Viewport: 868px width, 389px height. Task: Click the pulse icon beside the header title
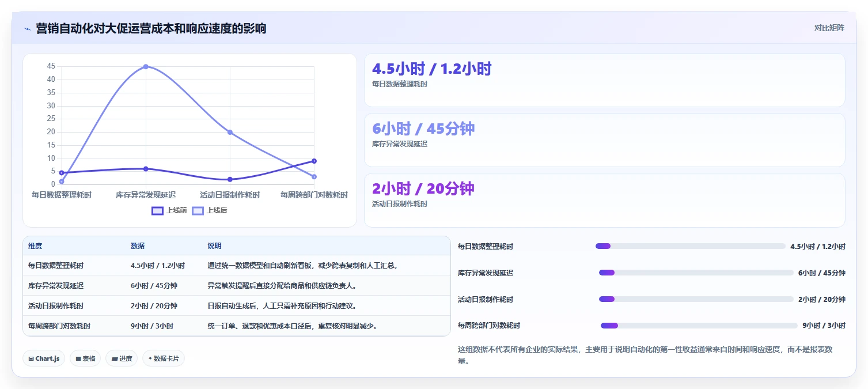(27, 29)
